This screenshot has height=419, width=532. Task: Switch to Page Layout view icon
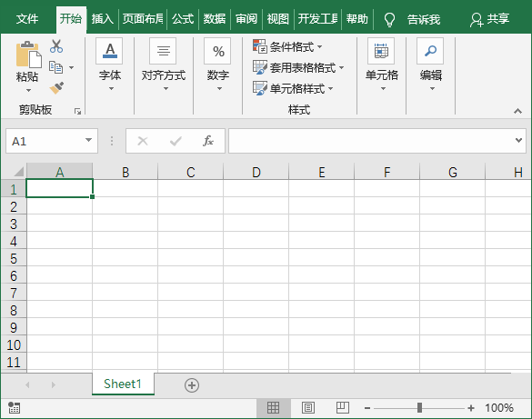pyautogui.click(x=308, y=407)
